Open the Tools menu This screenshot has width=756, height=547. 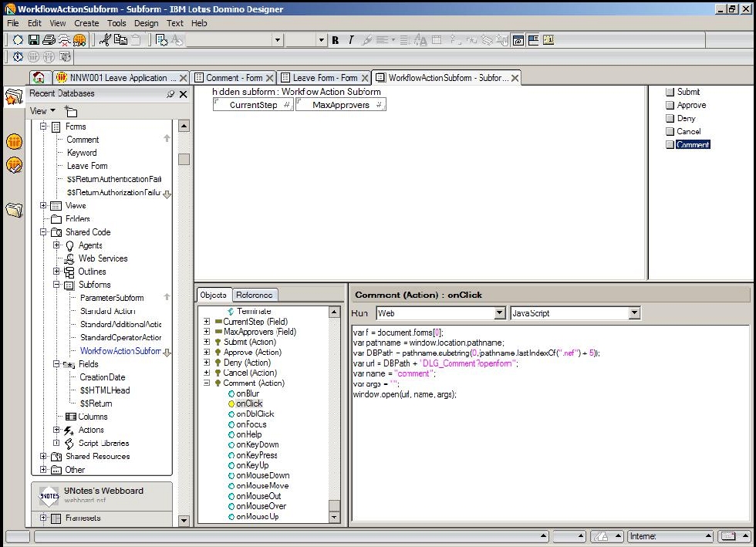tap(116, 23)
